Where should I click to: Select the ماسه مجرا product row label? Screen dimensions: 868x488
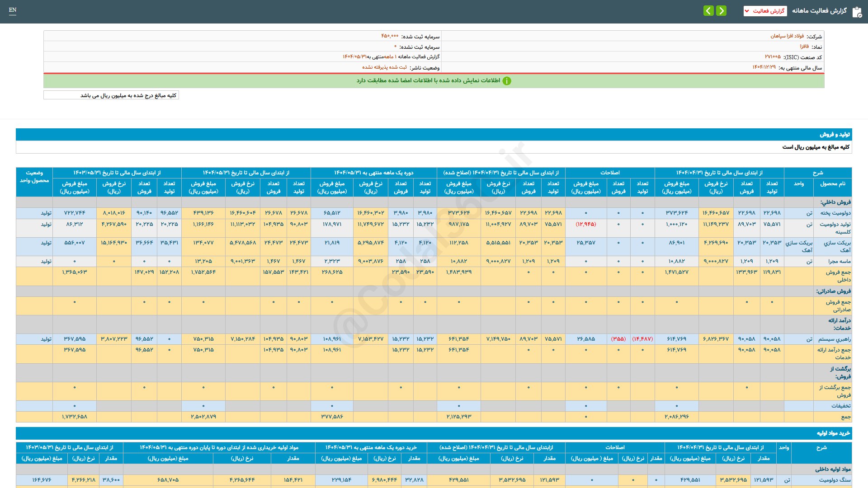pyautogui.click(x=839, y=262)
